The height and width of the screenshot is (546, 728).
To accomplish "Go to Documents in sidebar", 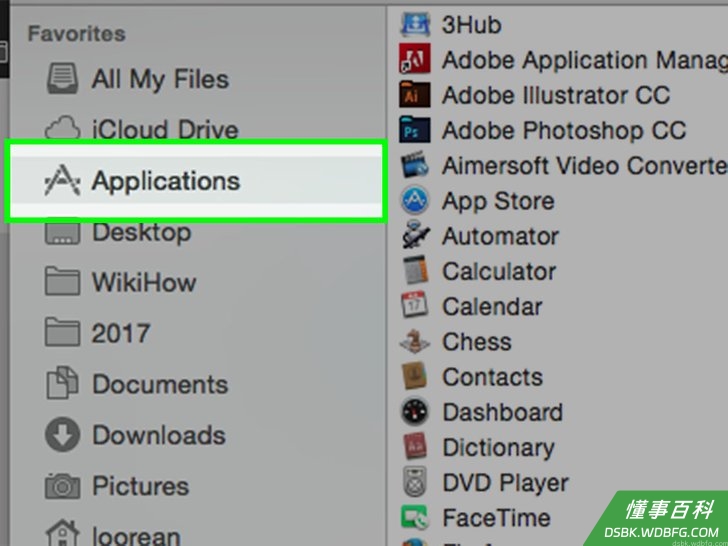I will pyautogui.click(x=160, y=384).
